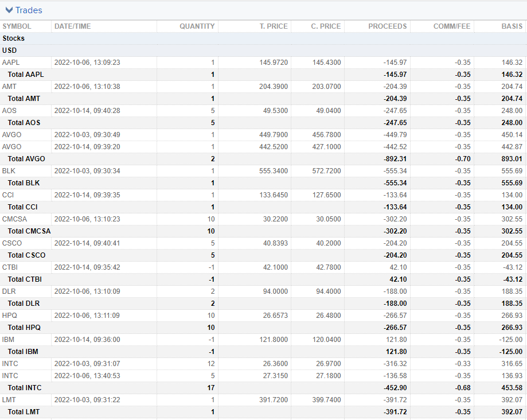Click the COMM/FEE column header

click(452, 26)
